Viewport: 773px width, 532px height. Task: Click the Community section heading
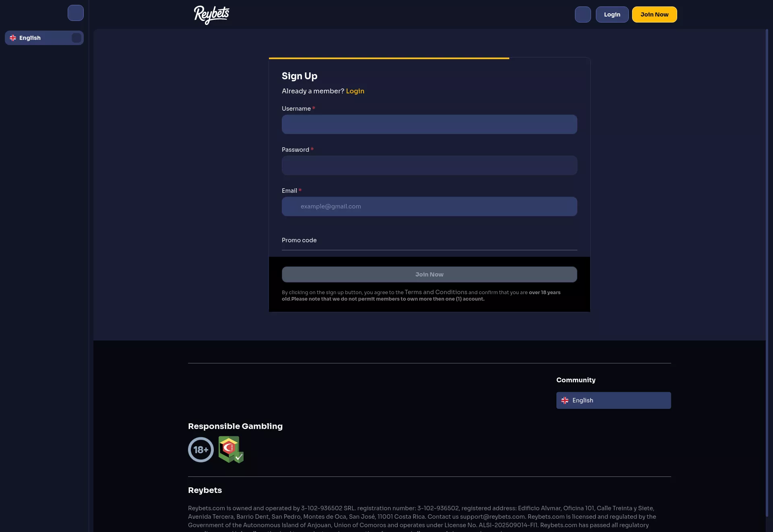[x=576, y=380]
